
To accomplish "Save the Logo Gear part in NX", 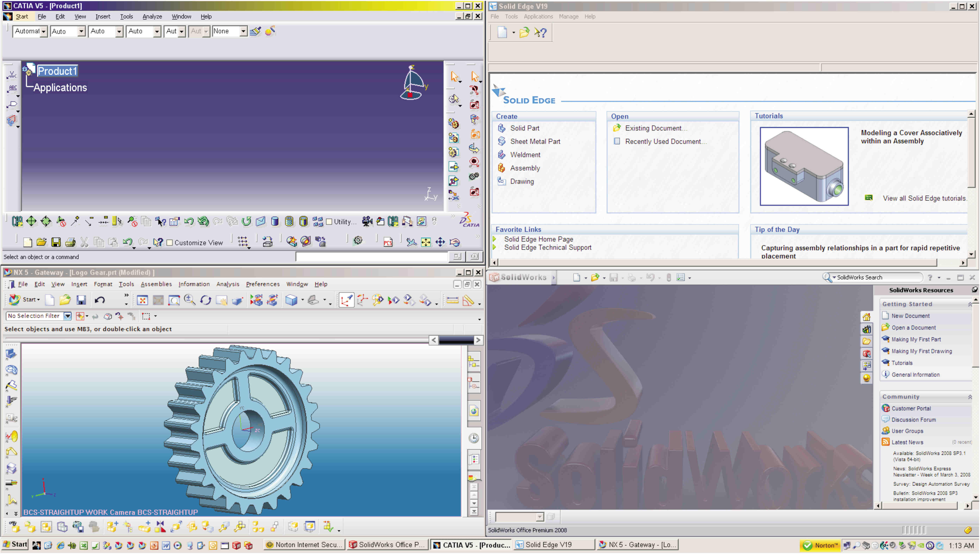I will (x=81, y=300).
